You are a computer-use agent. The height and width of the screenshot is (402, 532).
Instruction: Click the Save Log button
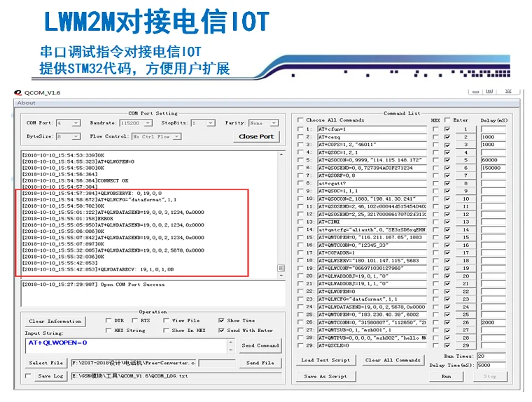point(50,376)
